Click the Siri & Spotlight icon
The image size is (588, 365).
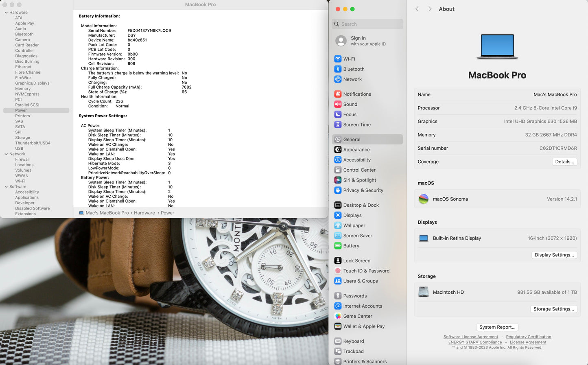pyautogui.click(x=338, y=180)
